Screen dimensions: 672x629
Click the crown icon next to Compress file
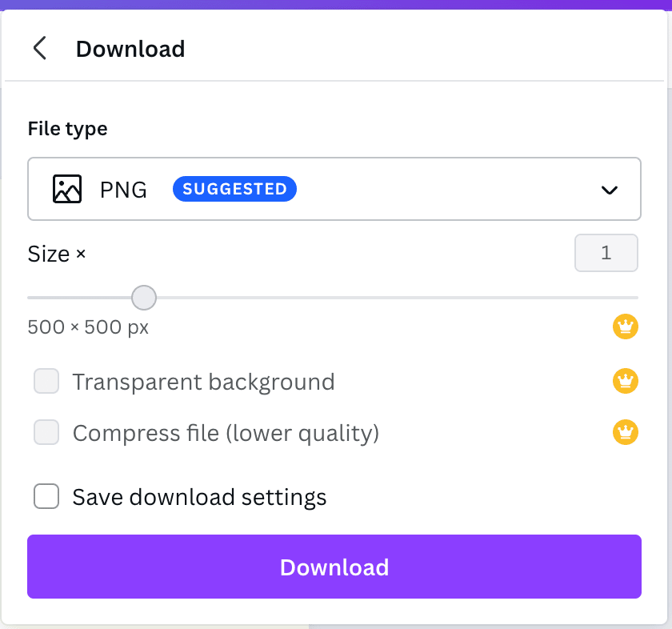click(x=626, y=432)
